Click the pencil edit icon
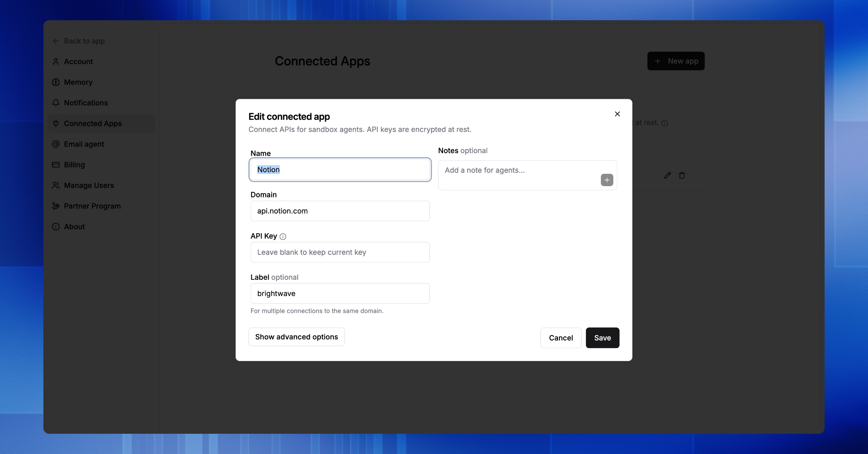 coord(667,176)
